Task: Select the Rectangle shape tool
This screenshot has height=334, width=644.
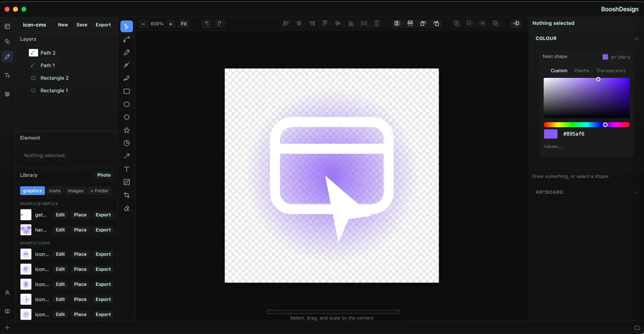Action: pos(126,91)
